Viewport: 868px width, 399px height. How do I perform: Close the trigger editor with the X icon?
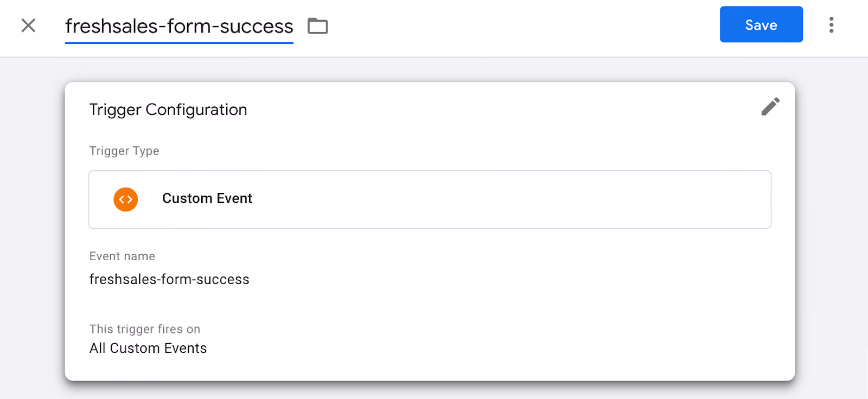[28, 25]
